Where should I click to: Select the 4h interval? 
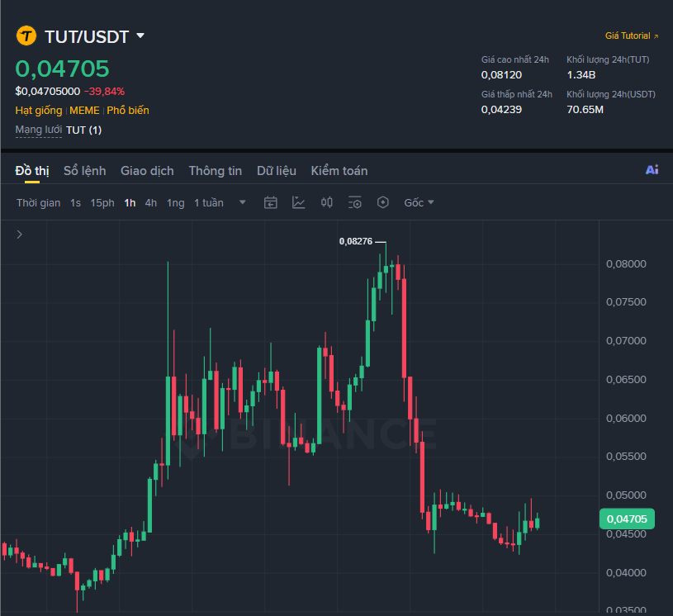[x=150, y=202]
